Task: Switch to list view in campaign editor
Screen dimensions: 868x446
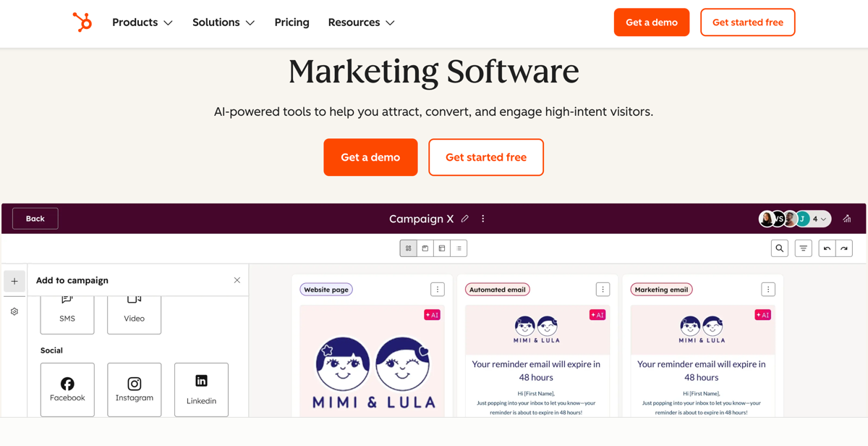Action: tap(459, 248)
